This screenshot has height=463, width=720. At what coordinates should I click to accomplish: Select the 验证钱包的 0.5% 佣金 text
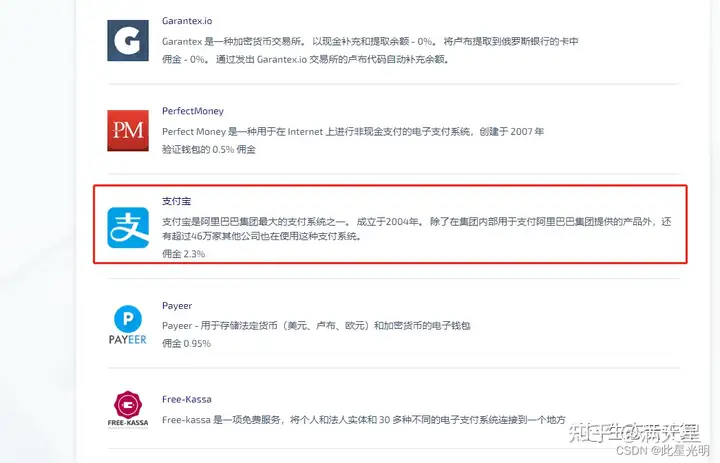[x=208, y=149]
